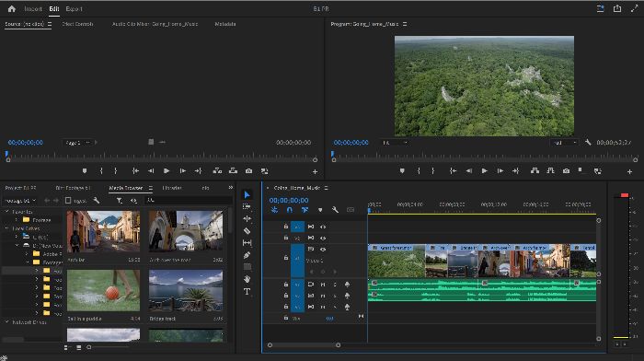Open Source Monitor button editor plus icon
Screen dimensions: 644x361
click(315, 171)
